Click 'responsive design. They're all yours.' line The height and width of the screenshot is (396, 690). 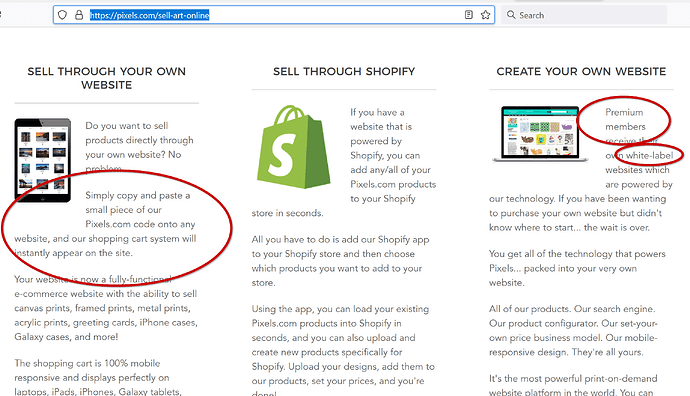click(566, 352)
